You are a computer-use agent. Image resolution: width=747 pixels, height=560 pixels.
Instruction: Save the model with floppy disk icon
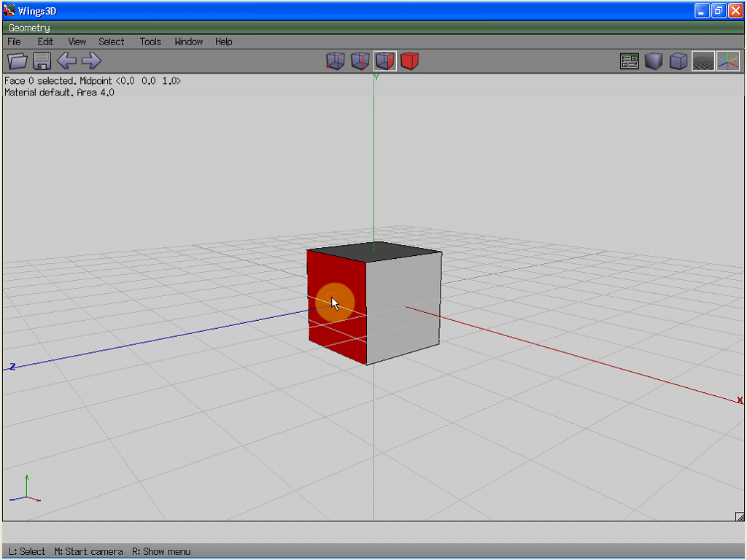[x=42, y=61]
